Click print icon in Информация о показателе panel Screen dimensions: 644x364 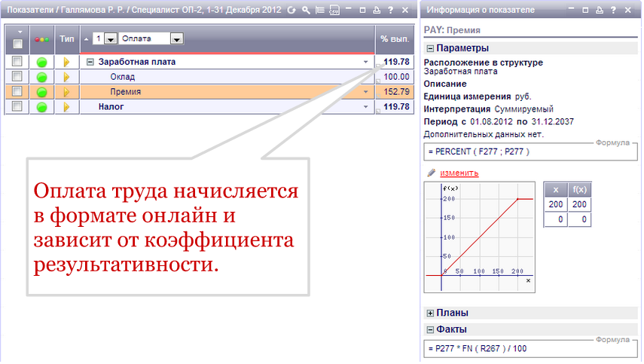600,10
